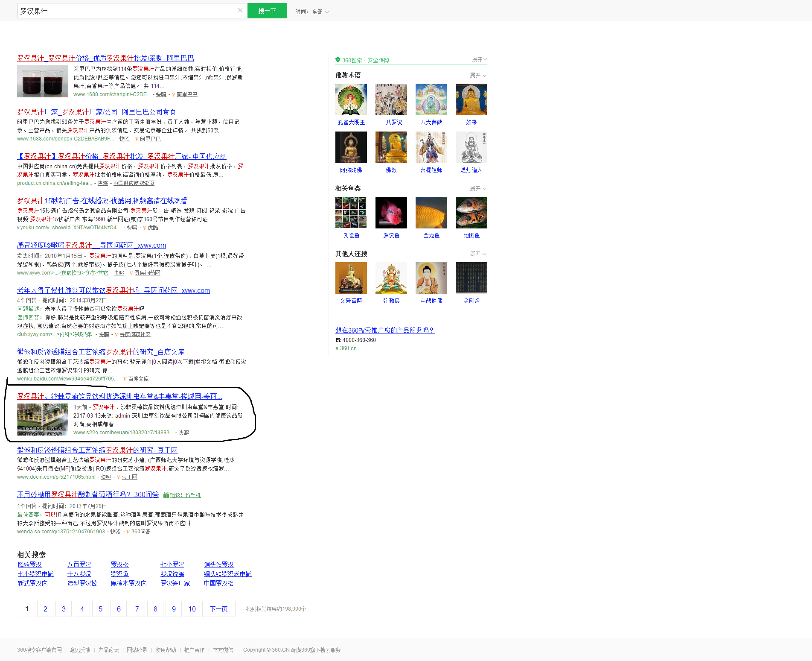The width and height of the screenshot is (812, 661).
Task: Open the 金龙鱼 thumbnail image
Action: [x=431, y=213]
